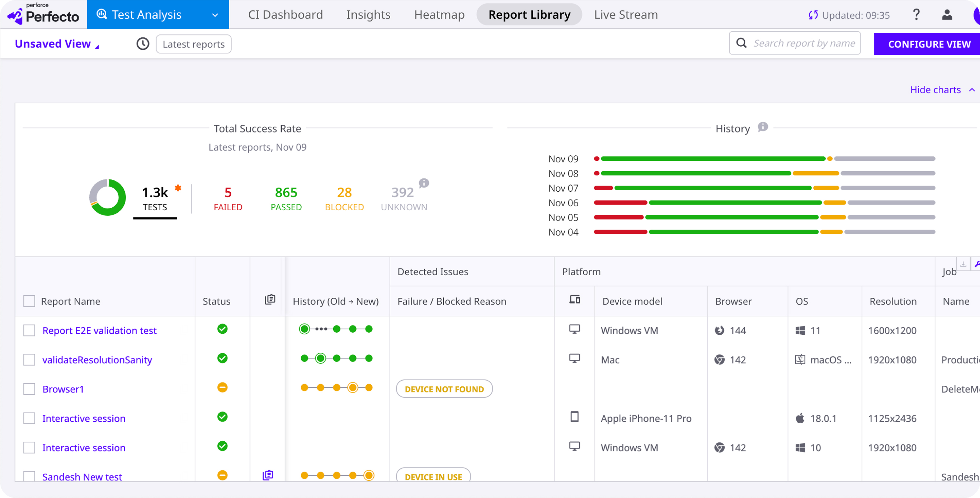The width and height of the screenshot is (980, 498).
Task: Open the user account profile icon
Action: [947, 15]
